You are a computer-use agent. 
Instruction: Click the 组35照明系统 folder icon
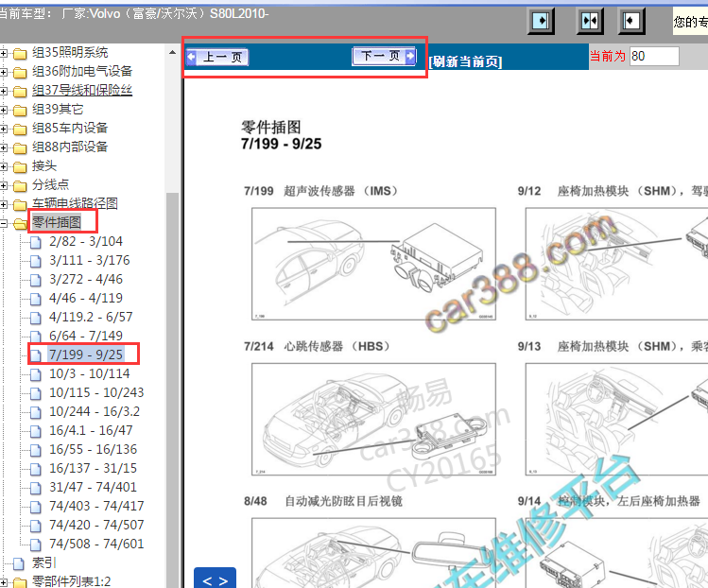point(20,54)
